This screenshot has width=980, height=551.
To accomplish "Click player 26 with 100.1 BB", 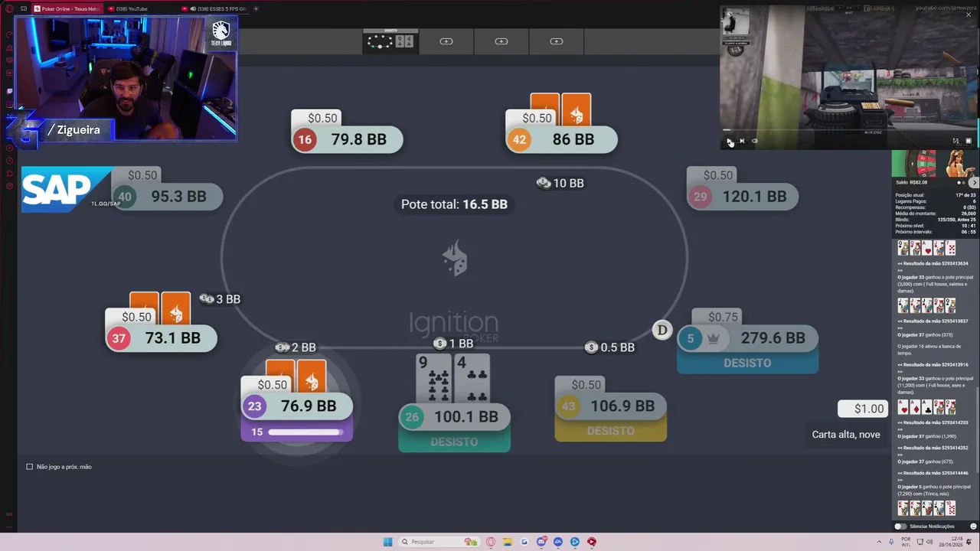I will click(455, 417).
